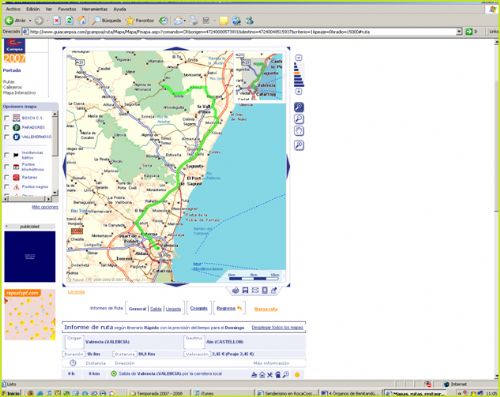Click the browser Forward arrow button

click(39, 21)
